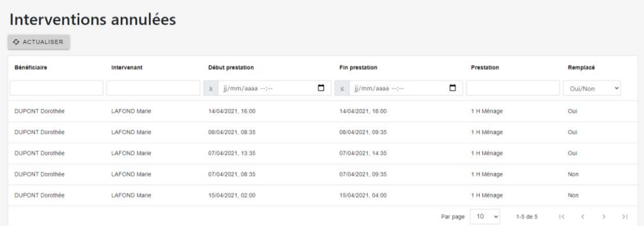Click the ACTUALISER refresh button
644x226 pixels.
tap(39, 42)
